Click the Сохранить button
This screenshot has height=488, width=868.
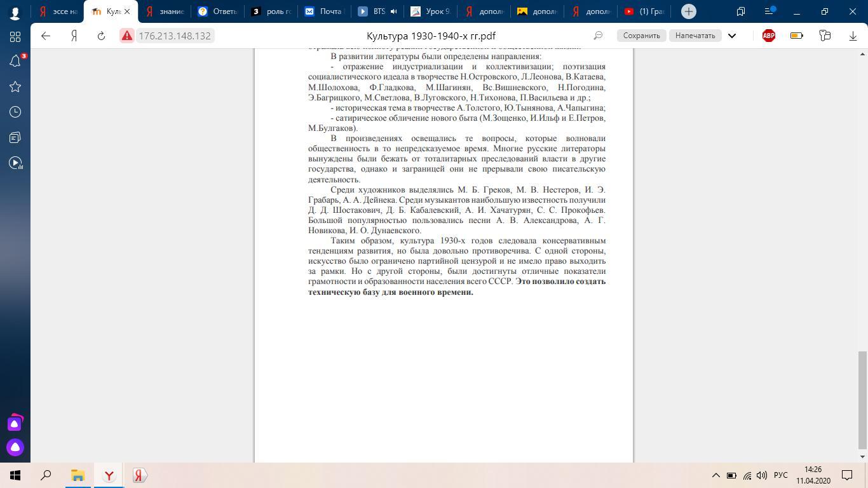641,36
